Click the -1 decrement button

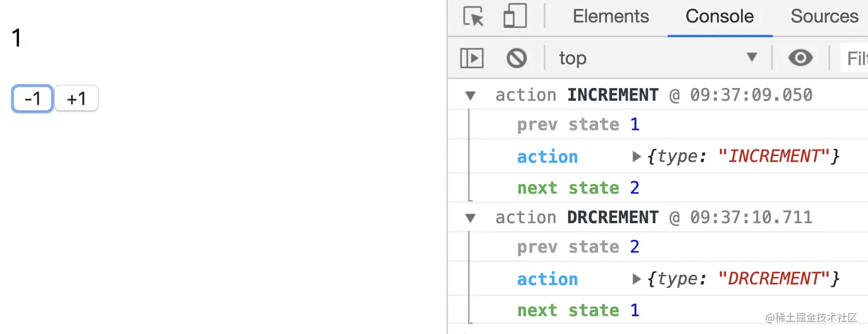tap(33, 98)
